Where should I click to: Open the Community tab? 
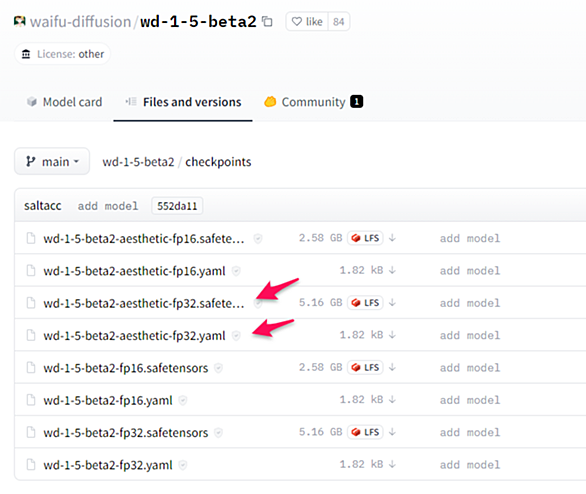[313, 102]
